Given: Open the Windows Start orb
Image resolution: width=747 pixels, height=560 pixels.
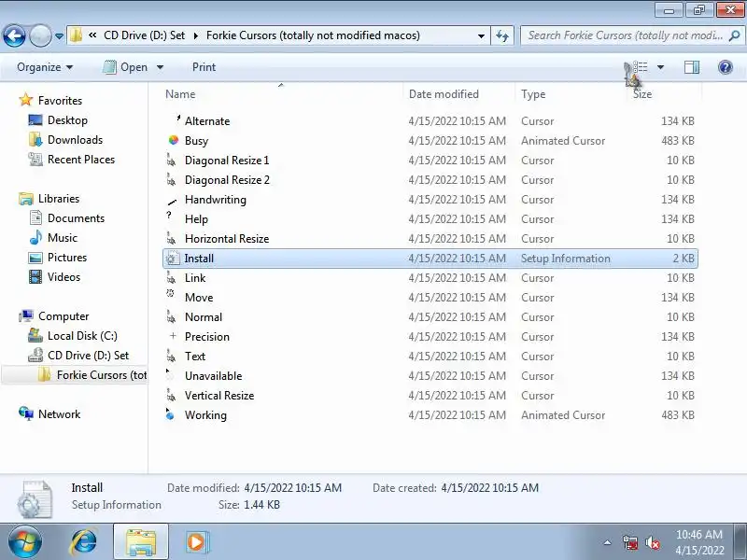Looking at the screenshot, I should (x=24, y=542).
